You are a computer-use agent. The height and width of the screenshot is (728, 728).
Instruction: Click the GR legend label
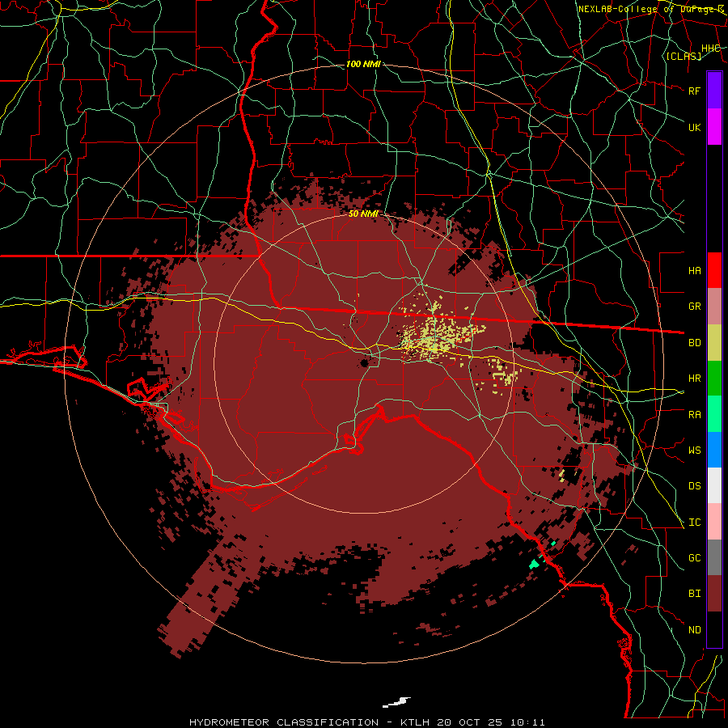(694, 307)
